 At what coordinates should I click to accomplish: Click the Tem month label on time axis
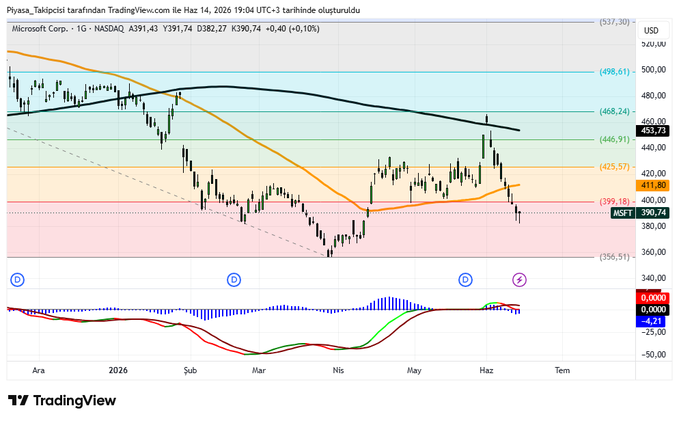click(562, 370)
